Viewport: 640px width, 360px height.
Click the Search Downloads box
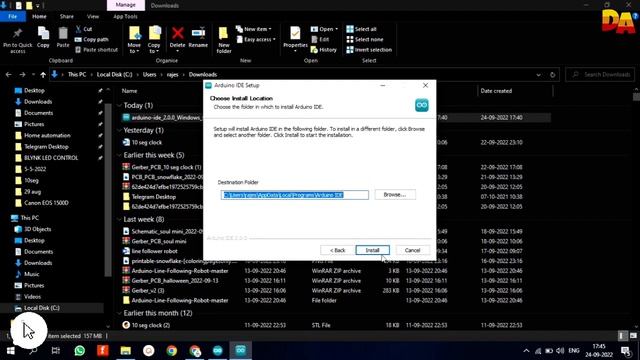pos(600,75)
